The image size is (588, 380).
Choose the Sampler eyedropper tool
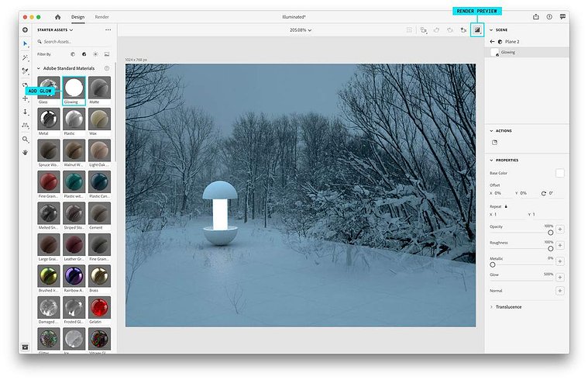pyautogui.click(x=25, y=71)
